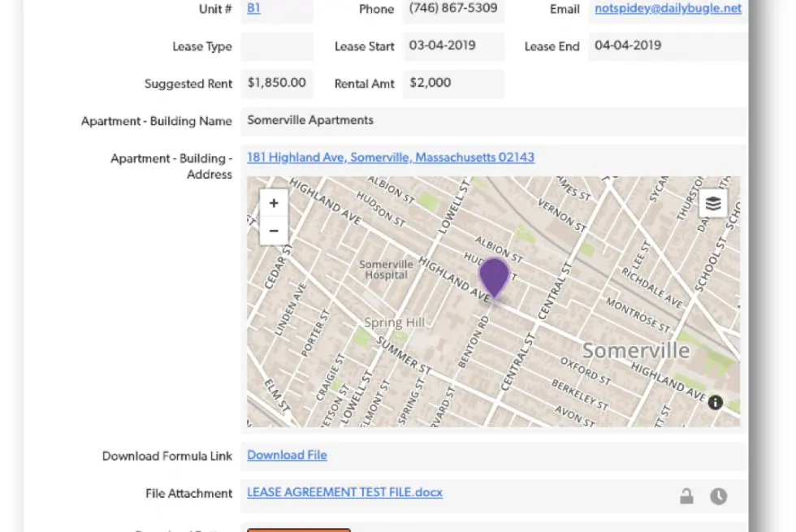This screenshot has height=532, width=796.
Task: Click the Porter St map label
Action: click(x=315, y=332)
